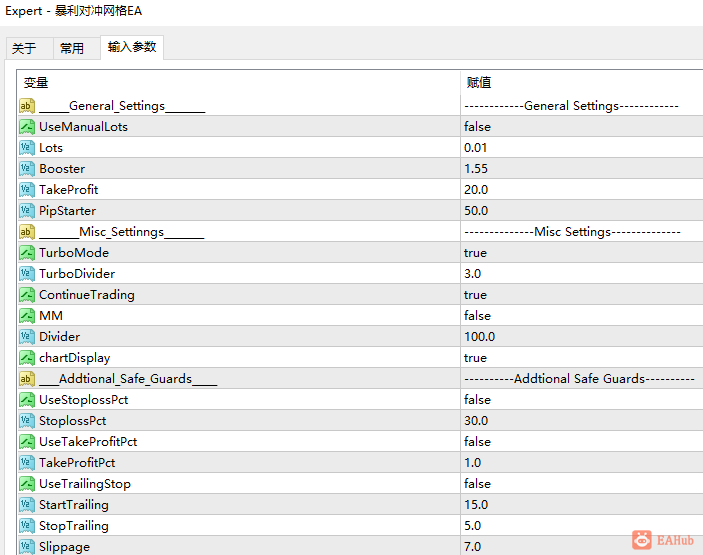The image size is (703, 555).
Task: Click the Slippage value 7.0
Action: click(473, 547)
